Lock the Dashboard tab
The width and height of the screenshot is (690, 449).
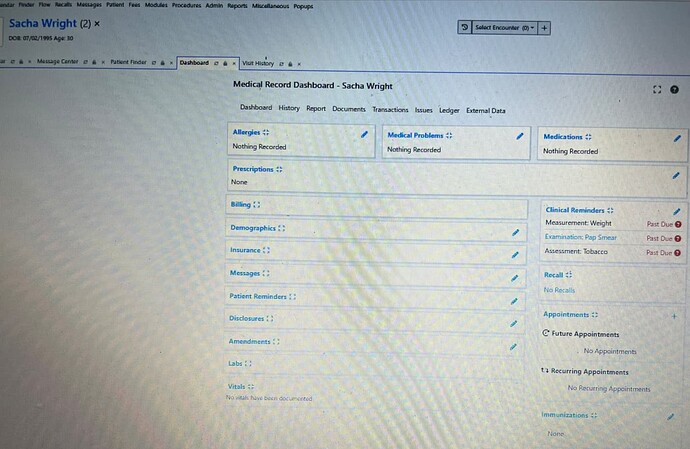point(225,63)
